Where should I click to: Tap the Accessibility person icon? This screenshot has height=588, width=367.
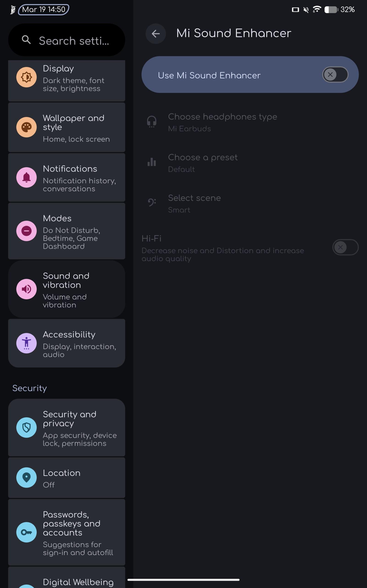click(26, 343)
